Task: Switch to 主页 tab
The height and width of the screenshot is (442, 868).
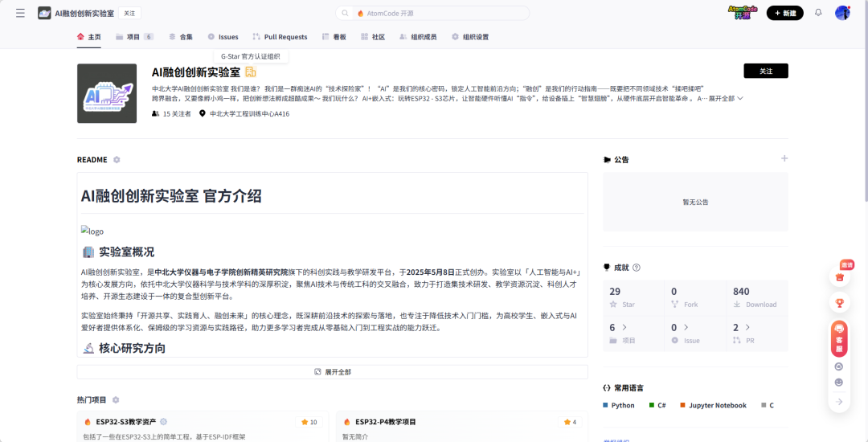Action: click(x=88, y=37)
